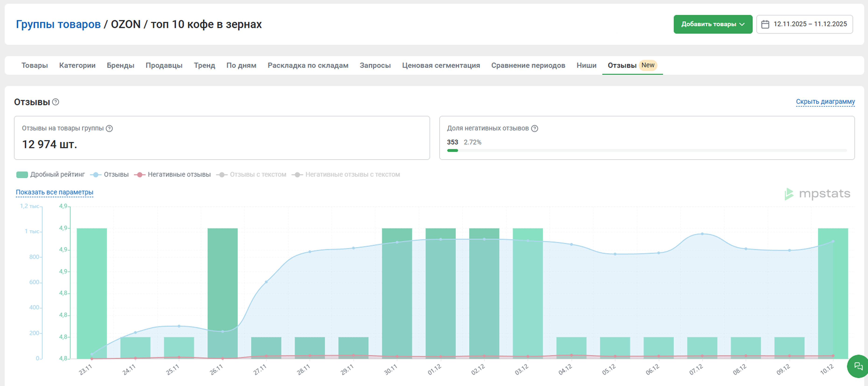The height and width of the screenshot is (386, 868).
Task: Open the Сравнение периодов tab
Action: pyautogui.click(x=528, y=65)
